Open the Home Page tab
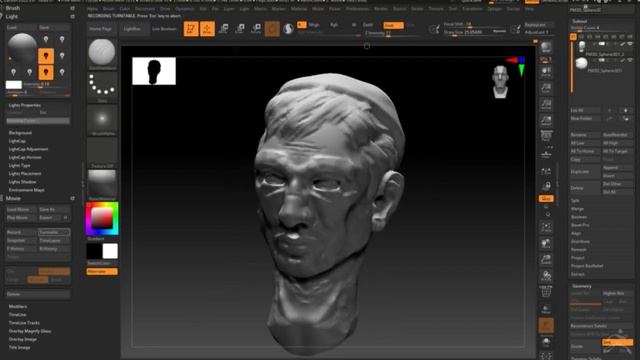This screenshot has width=640, height=360. 101,29
